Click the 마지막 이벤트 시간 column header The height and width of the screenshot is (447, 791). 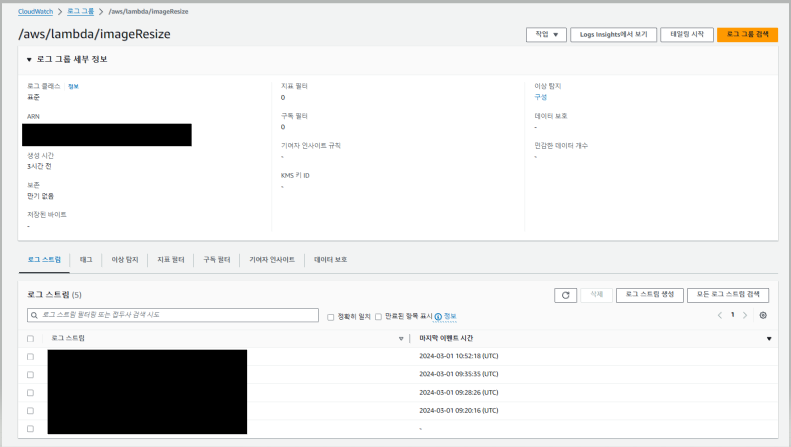point(446,339)
